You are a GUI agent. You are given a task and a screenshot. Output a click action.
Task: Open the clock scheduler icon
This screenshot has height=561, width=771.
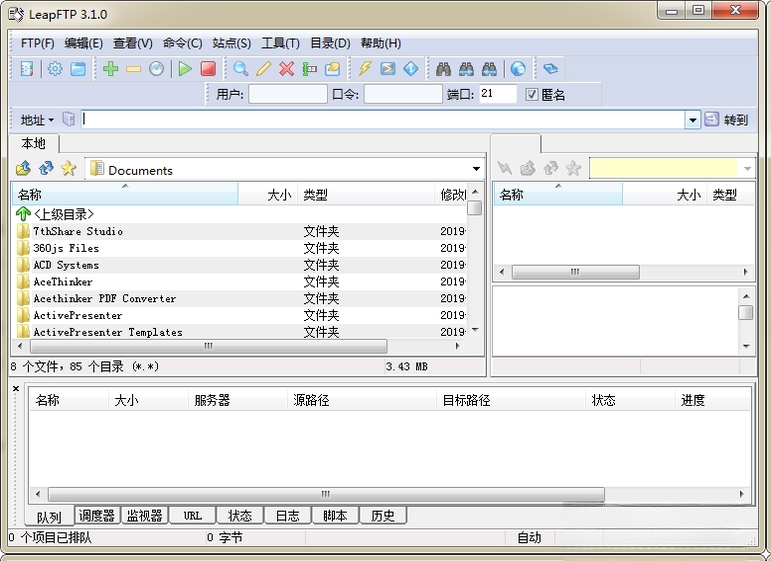coord(156,68)
